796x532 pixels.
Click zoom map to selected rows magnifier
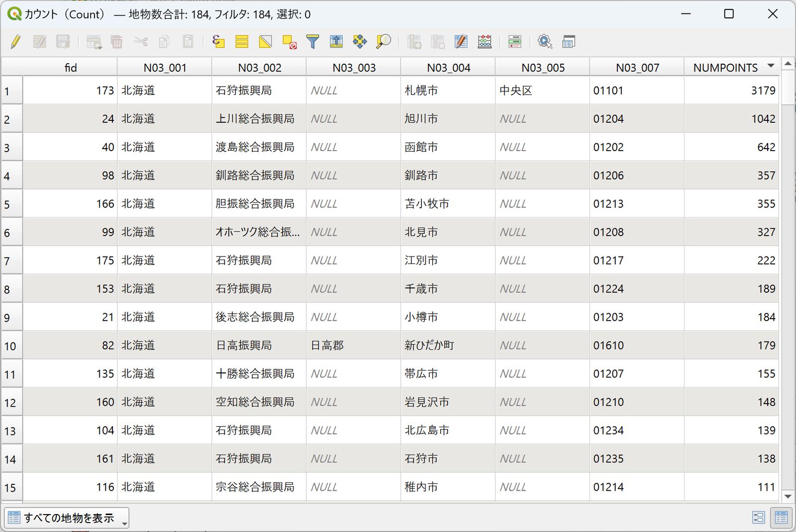pos(383,42)
